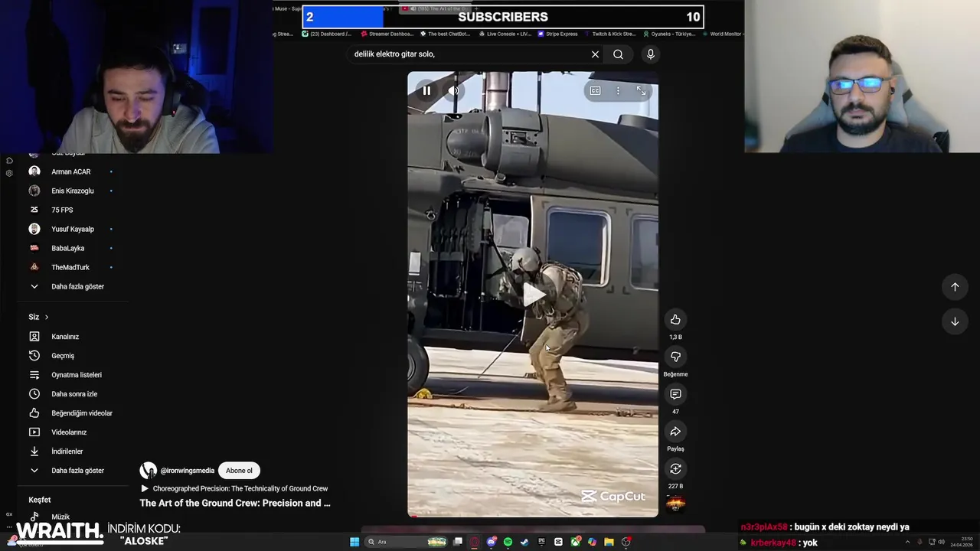Open the 'Oyuneks - Türkiye...' bookmark
The width and height of the screenshot is (980, 551).
[669, 34]
